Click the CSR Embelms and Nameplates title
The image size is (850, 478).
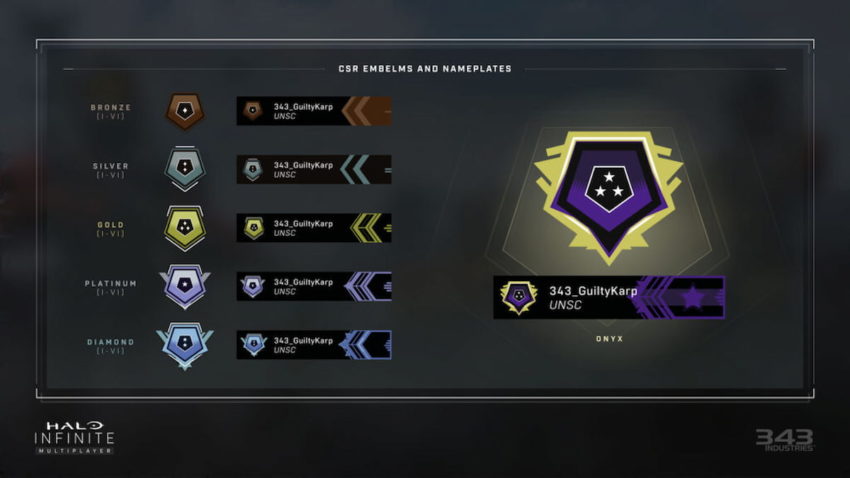point(425,69)
